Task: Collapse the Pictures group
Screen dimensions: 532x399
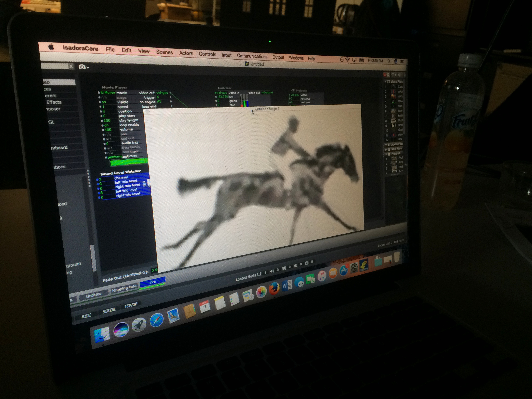Action: pos(386,154)
